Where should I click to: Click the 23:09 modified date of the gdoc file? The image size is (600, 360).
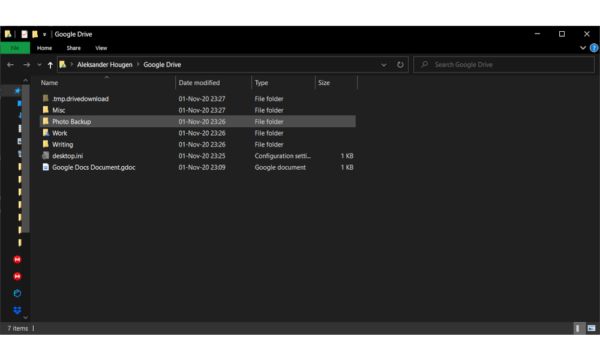[x=202, y=168]
